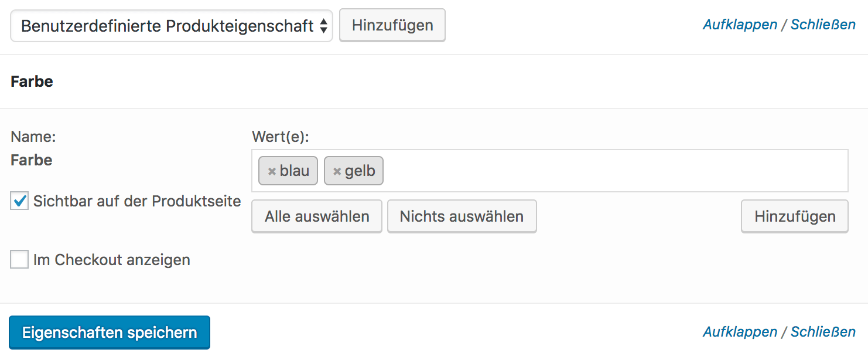The height and width of the screenshot is (356, 868).
Task: Click the Alle auswählen button
Action: [317, 216]
